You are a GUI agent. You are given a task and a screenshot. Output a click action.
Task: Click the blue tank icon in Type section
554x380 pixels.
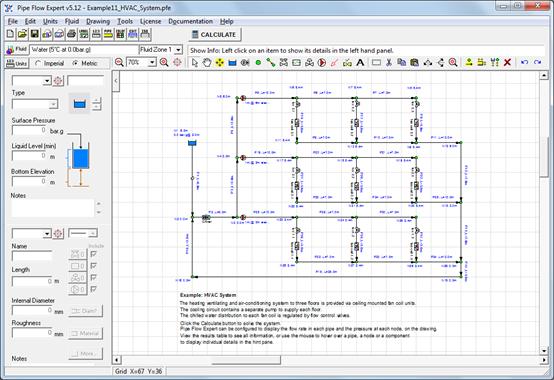[79, 104]
